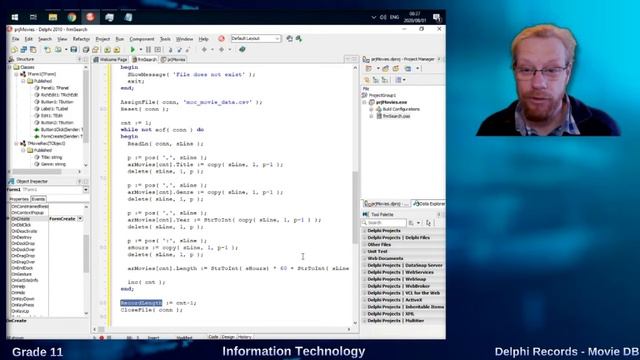Switch to the Data Explorer tab

(x=429, y=203)
